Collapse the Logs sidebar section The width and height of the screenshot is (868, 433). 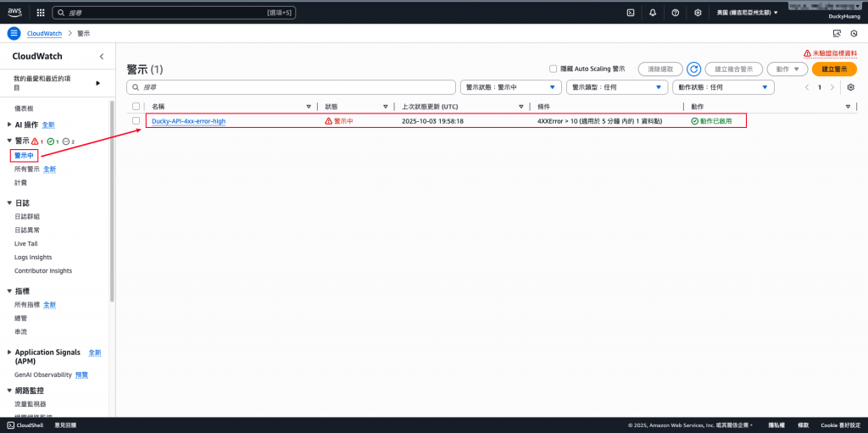[x=9, y=203]
